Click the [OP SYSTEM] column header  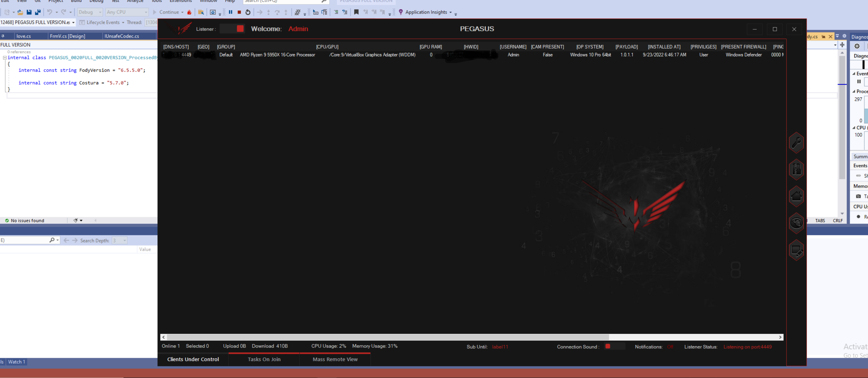click(x=590, y=47)
